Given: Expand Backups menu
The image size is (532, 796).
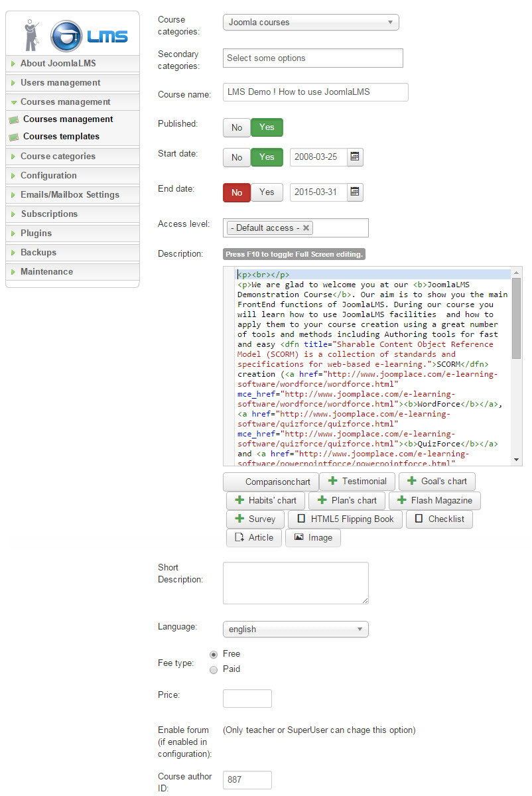Looking at the screenshot, I should [x=73, y=253].
